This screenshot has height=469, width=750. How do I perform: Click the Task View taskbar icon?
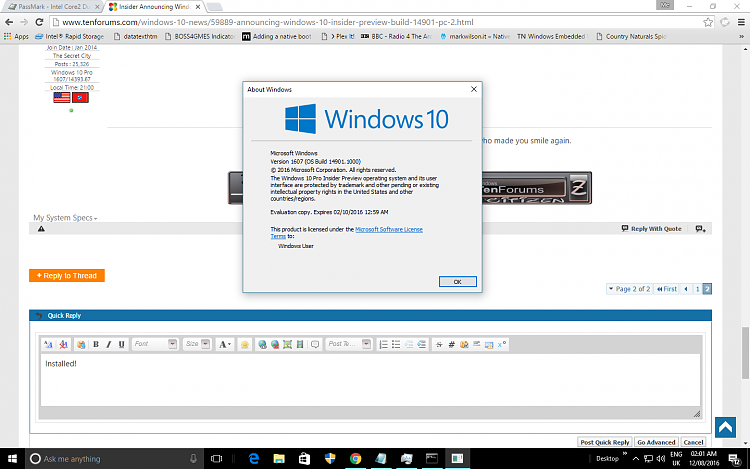[x=216, y=458]
